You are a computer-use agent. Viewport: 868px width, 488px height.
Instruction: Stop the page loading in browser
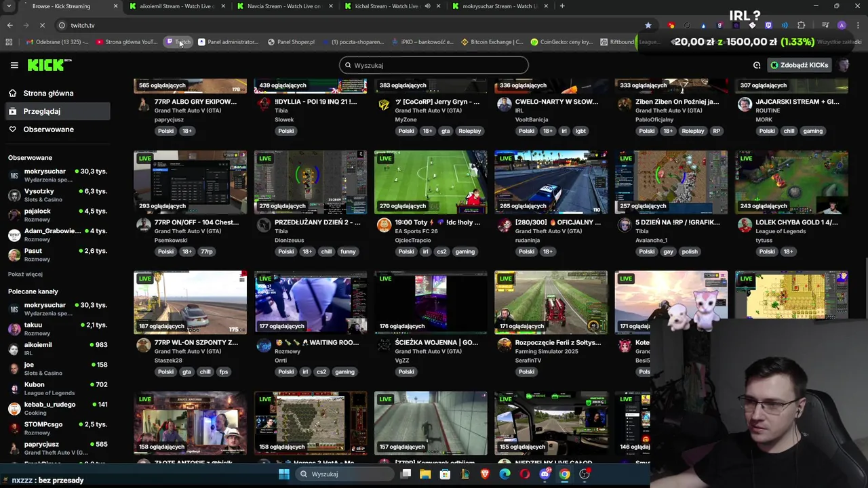click(42, 25)
